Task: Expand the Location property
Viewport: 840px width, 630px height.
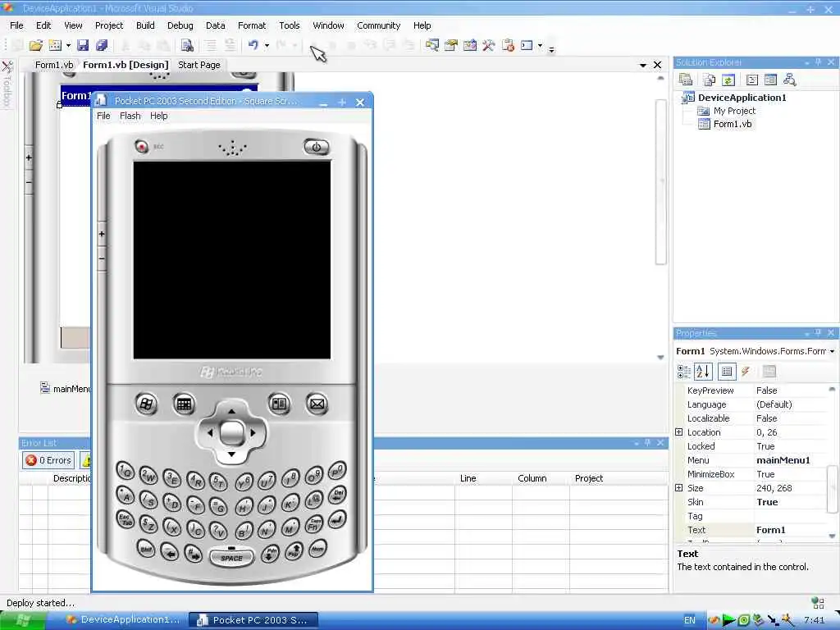Action: (x=678, y=431)
